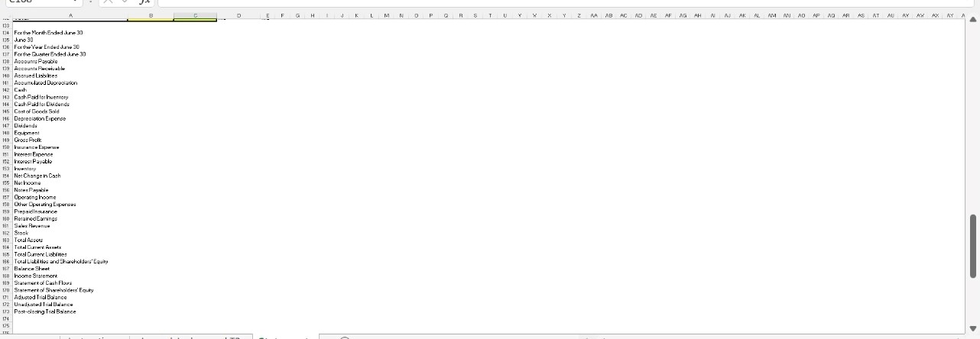The width and height of the screenshot is (980, 339).
Task: Select the 'Total Current Liabilities' cell
Action: click(70, 254)
